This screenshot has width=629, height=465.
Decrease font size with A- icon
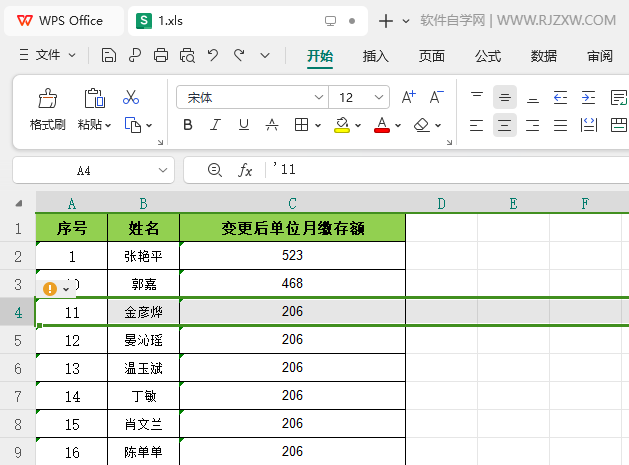(x=436, y=97)
